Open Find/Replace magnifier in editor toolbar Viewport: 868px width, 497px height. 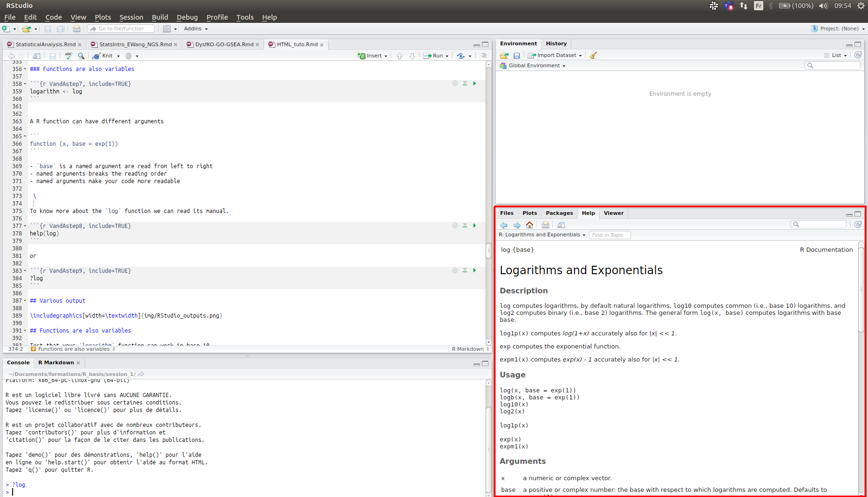(81, 56)
